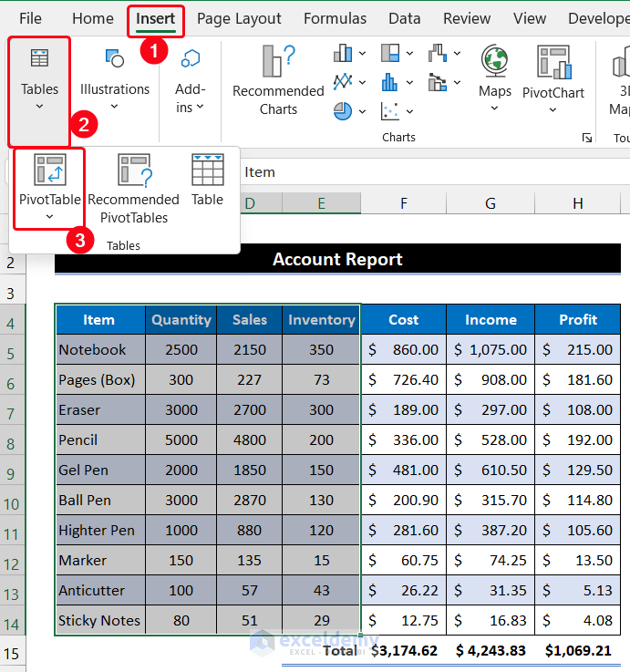Click the PivotTable icon
Viewport: 630px width, 672px height.
[x=50, y=170]
